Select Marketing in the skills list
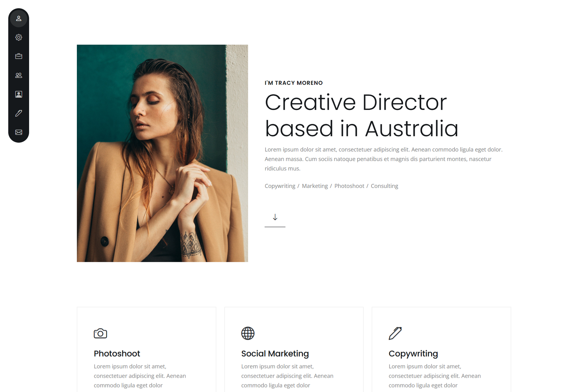The image size is (588, 392). (315, 186)
